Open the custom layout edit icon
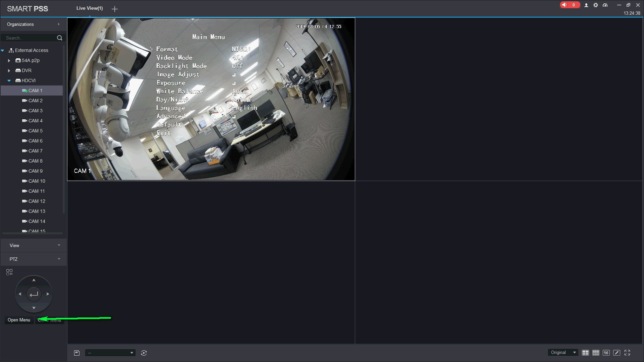Screen dimensions: 644x362 point(616,353)
